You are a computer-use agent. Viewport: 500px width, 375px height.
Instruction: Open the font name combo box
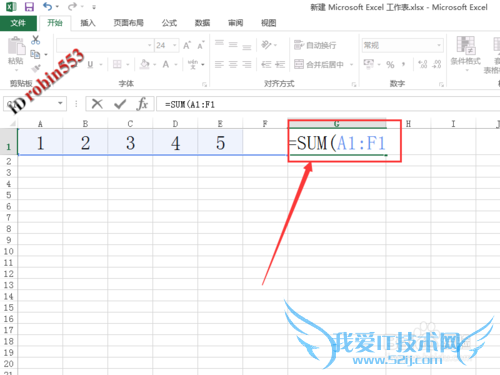105,45
